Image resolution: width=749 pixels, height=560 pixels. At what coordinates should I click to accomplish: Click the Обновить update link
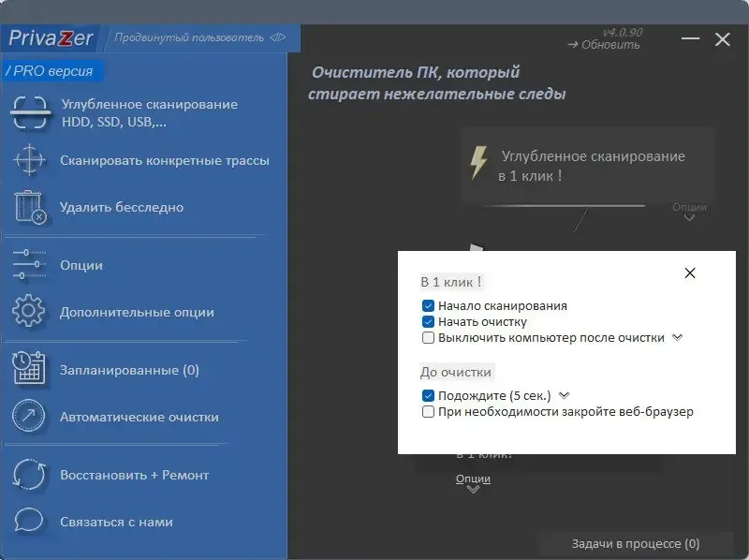(603, 44)
